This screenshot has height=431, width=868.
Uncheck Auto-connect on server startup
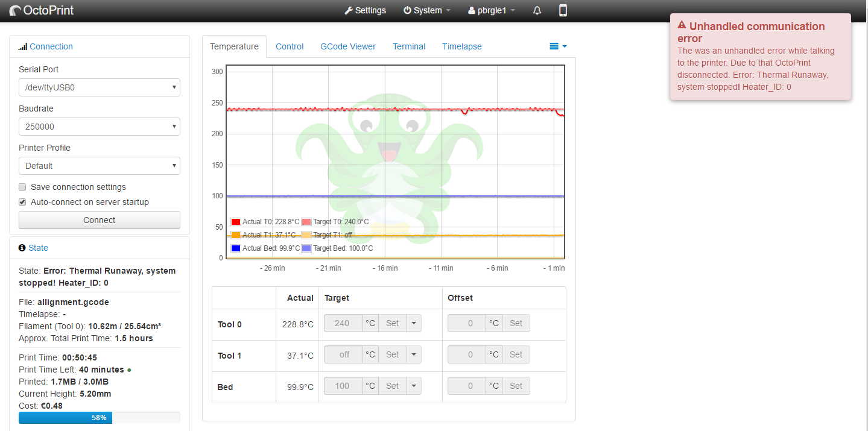click(23, 202)
